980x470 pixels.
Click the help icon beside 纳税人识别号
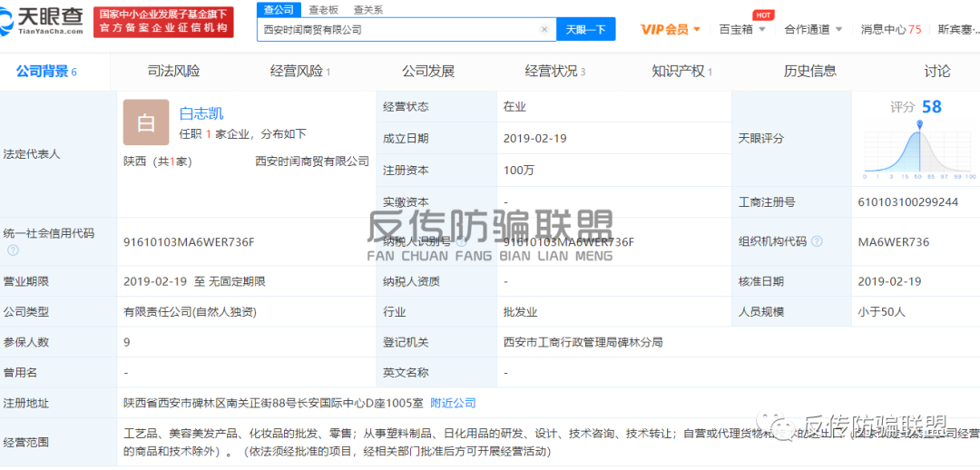463,242
